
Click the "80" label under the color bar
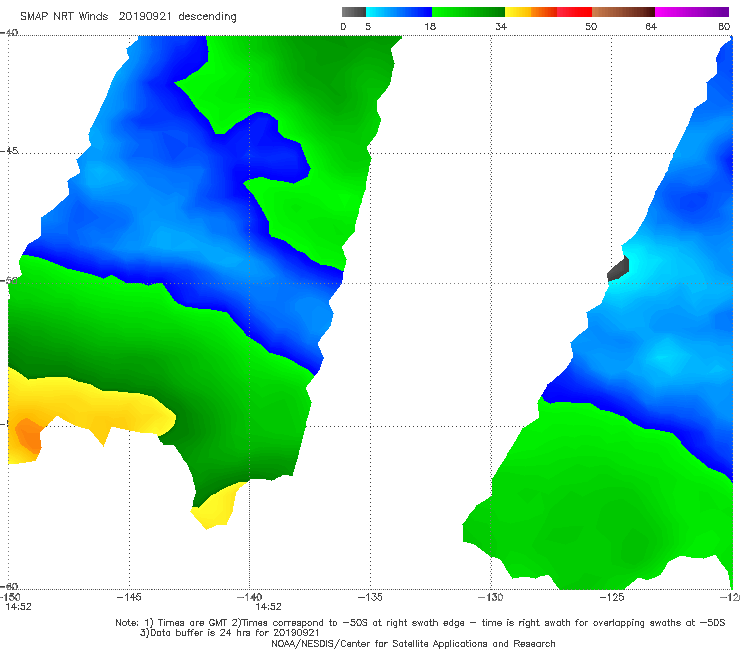pos(724,26)
